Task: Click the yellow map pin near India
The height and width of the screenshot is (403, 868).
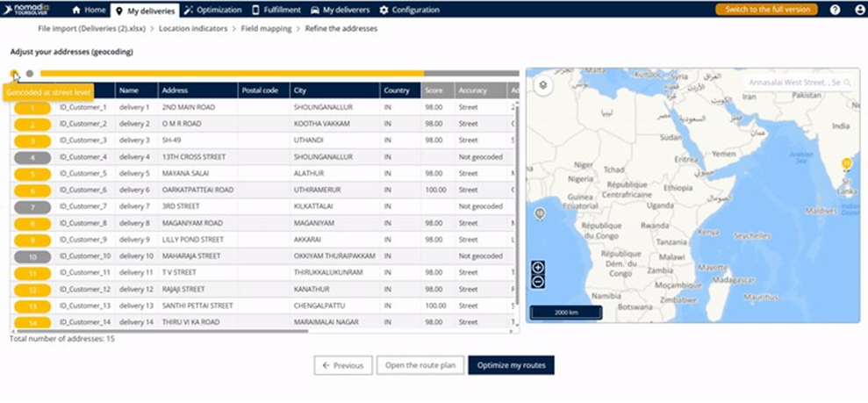Action: (846, 164)
